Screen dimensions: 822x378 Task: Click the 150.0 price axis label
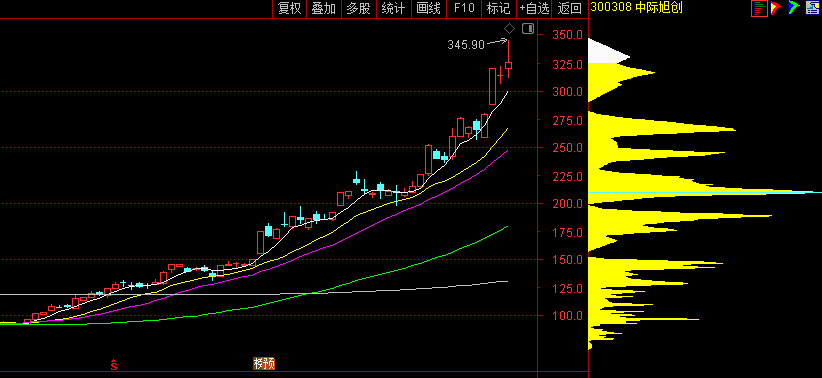pos(567,260)
